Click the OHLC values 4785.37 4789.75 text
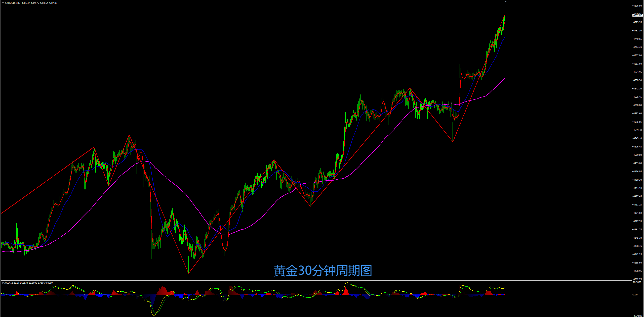Image resolution: width=644 pixels, height=317 pixels. pyautogui.click(x=30, y=3)
